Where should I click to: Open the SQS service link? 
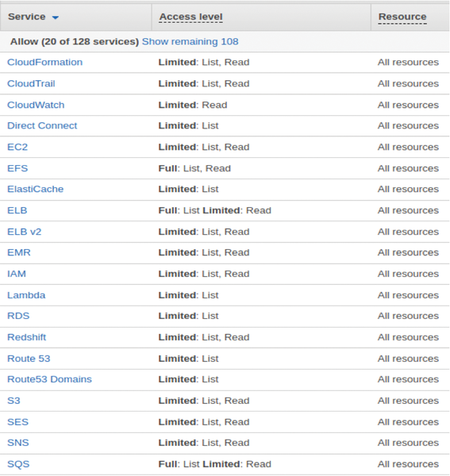pos(18,464)
